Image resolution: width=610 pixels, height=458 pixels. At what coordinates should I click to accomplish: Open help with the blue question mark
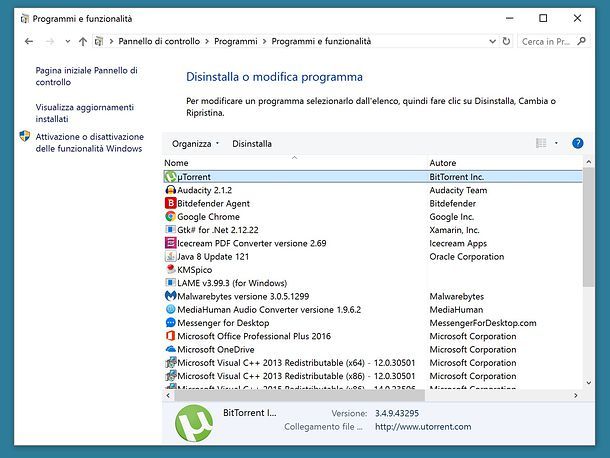[x=578, y=143]
